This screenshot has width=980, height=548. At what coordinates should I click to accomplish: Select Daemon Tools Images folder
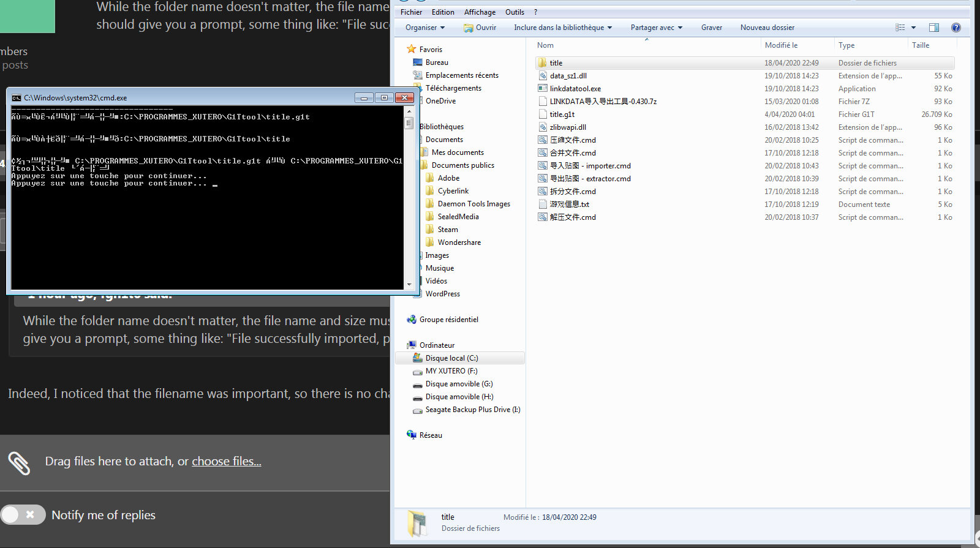click(x=473, y=204)
